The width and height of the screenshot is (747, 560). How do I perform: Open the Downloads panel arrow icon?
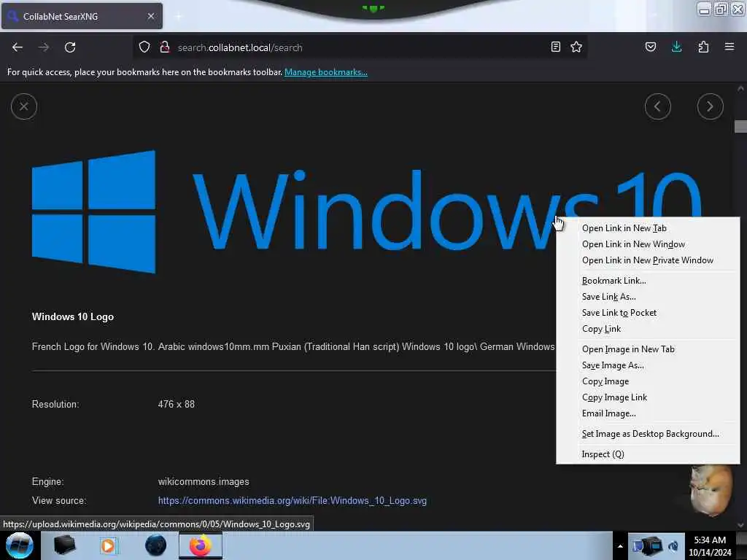[x=676, y=47]
